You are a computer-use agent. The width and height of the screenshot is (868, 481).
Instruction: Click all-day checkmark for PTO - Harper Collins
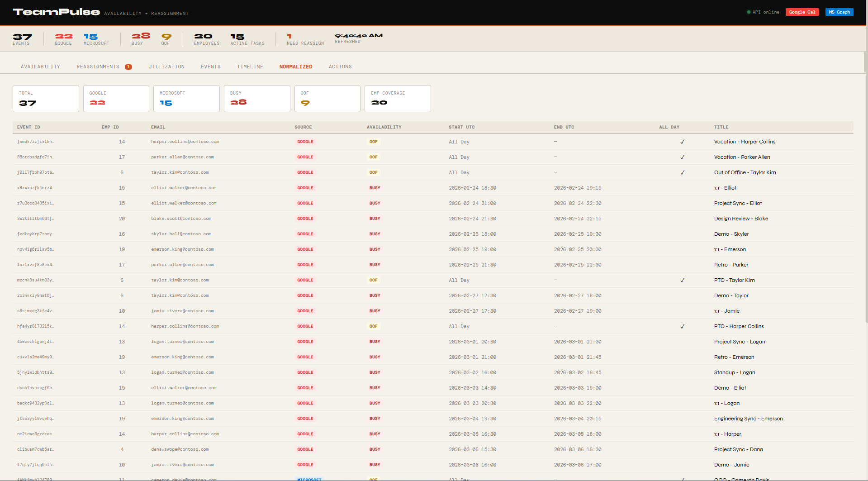point(682,326)
